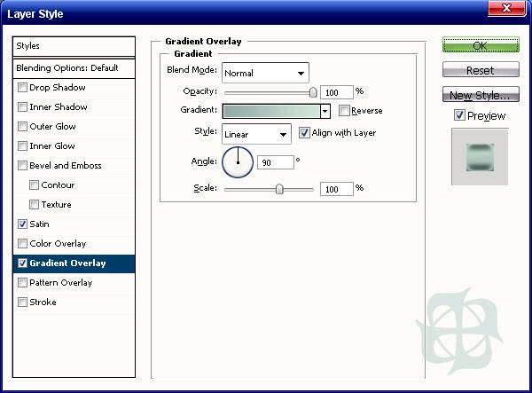Select the Outer Glow label
The height and width of the screenshot is (393, 532).
(x=52, y=127)
